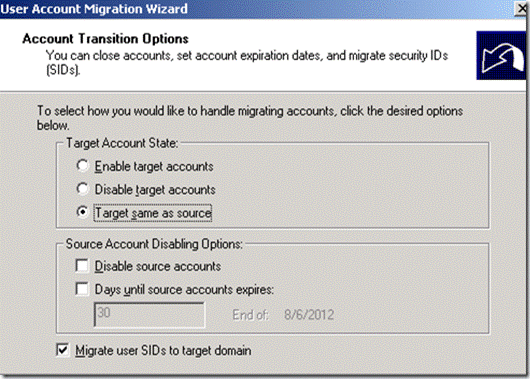Click the "Days until source accounts expires" label
This screenshot has height=379, width=530.
coord(184,290)
